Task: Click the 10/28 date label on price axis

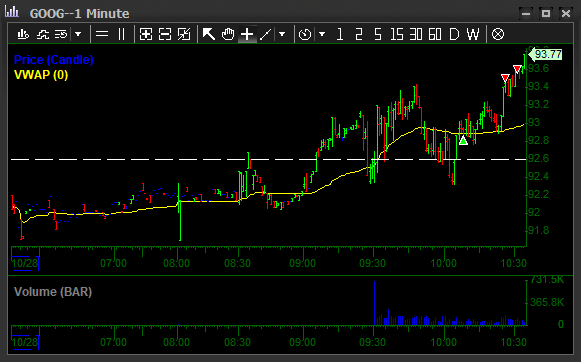Action: click(x=25, y=263)
